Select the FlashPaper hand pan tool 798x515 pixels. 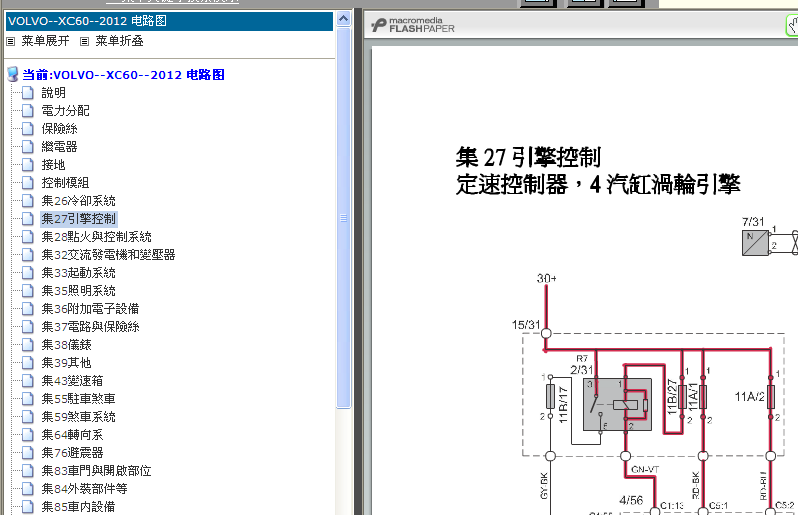point(792,25)
